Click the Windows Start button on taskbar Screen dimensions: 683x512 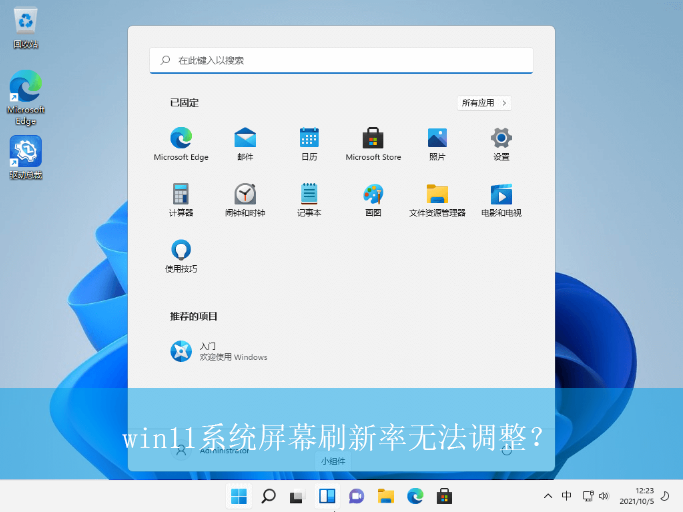click(239, 496)
